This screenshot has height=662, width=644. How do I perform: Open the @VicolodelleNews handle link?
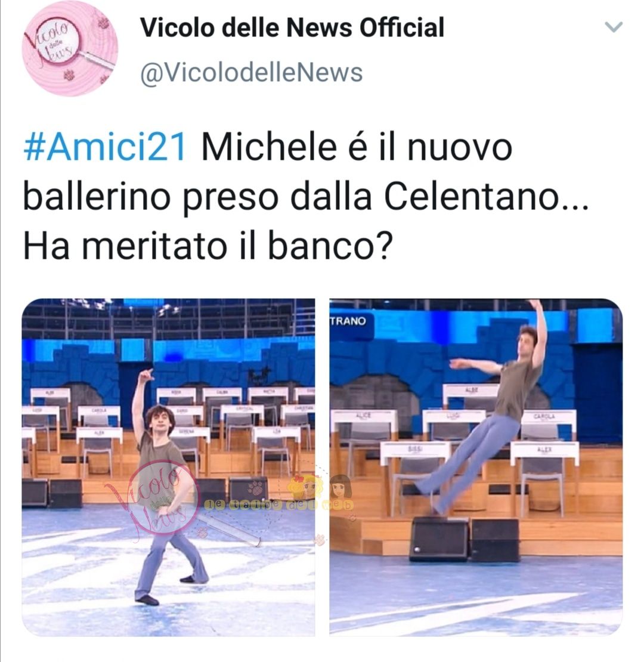252,73
